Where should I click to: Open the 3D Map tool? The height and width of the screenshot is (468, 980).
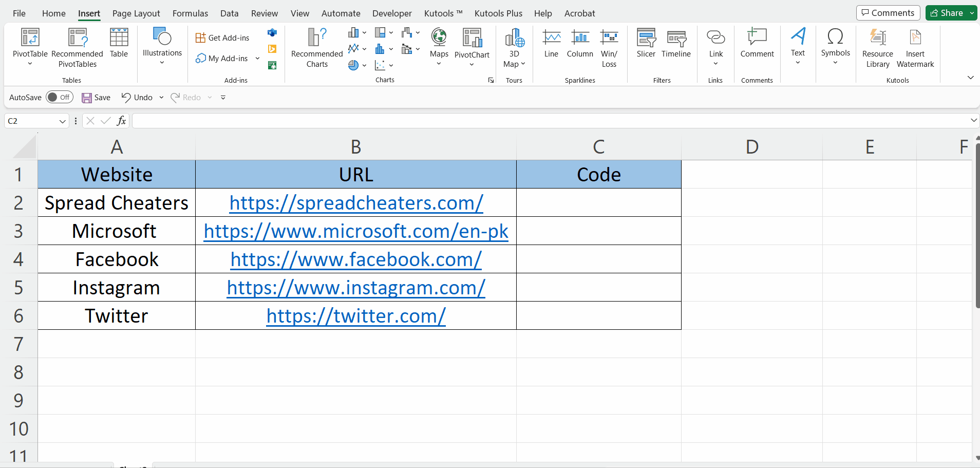tap(514, 48)
